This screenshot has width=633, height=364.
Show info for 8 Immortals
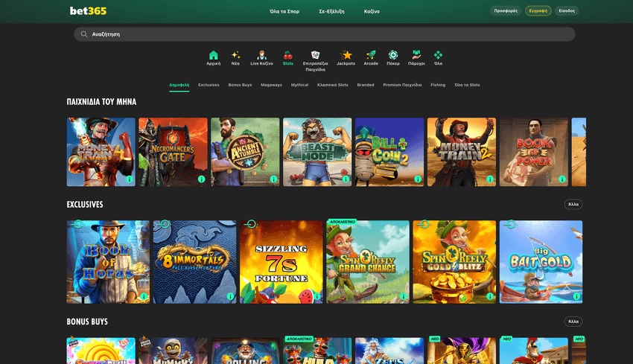pos(230,296)
